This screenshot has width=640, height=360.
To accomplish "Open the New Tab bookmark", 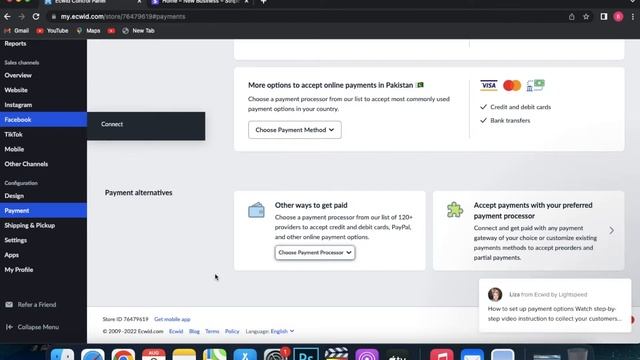I will (138, 31).
